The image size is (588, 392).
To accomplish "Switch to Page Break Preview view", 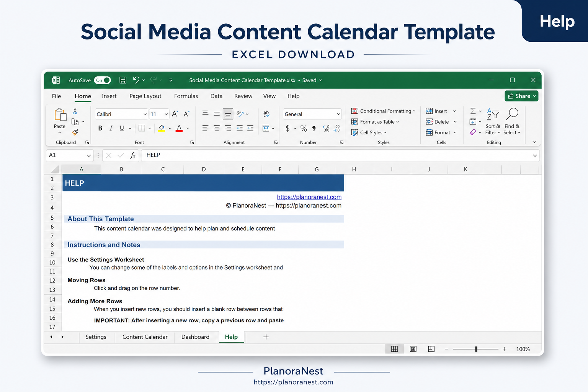I will [431, 349].
